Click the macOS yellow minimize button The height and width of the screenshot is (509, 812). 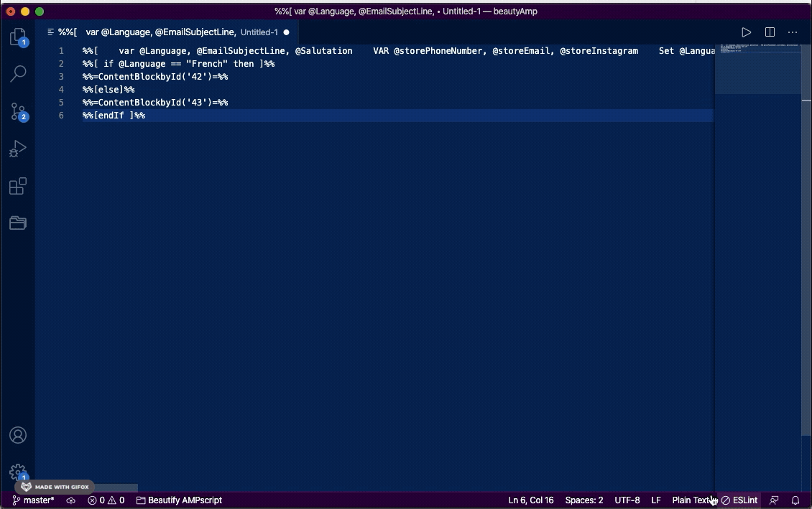click(x=25, y=11)
